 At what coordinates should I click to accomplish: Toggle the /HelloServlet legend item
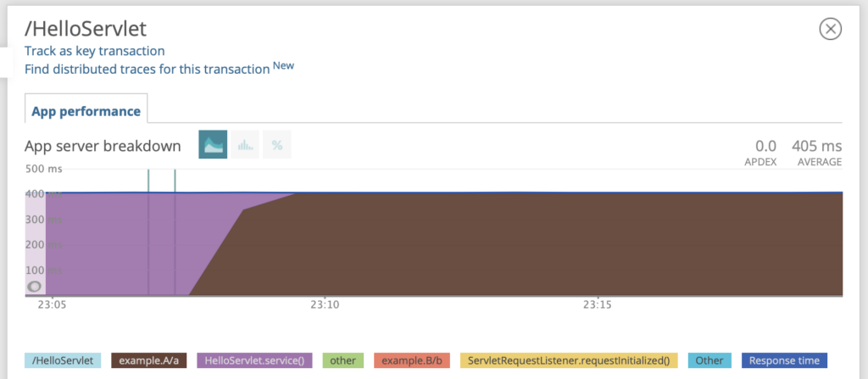pos(63,360)
